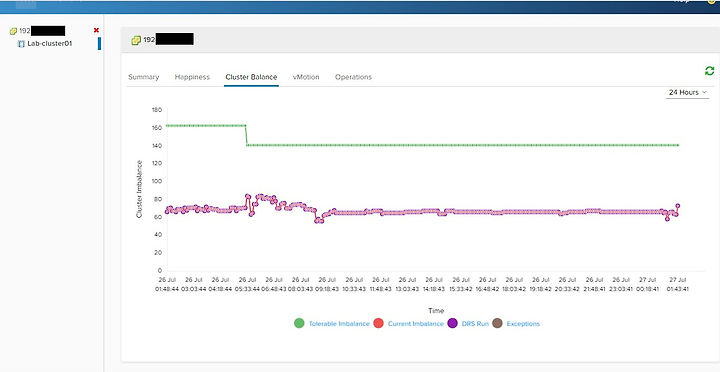Click the 180 y-axis value

pos(157,110)
